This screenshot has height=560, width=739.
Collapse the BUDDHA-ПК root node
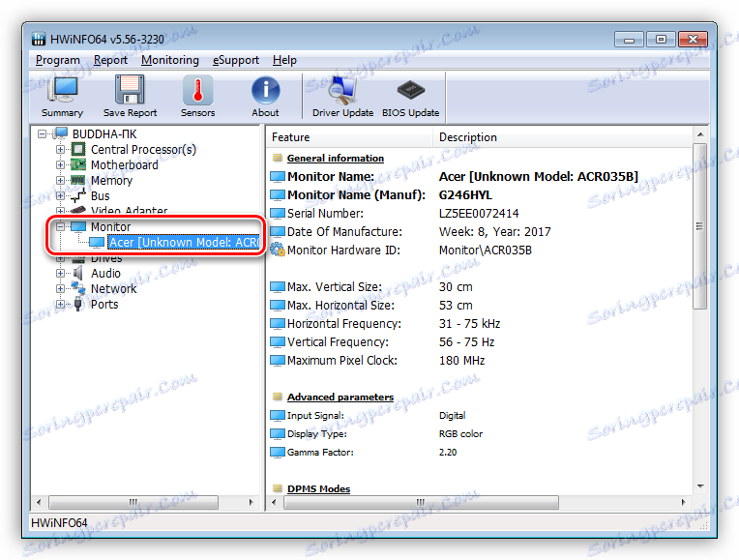pos(42,133)
